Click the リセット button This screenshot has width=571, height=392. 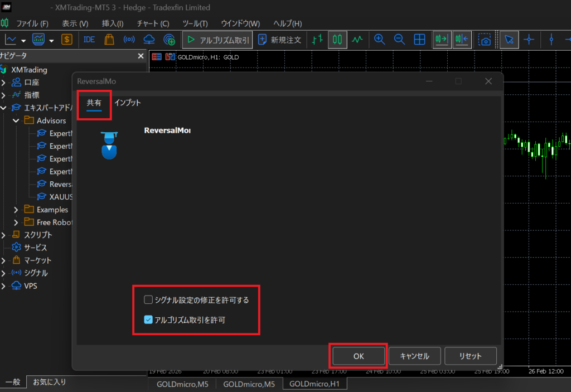click(x=470, y=356)
